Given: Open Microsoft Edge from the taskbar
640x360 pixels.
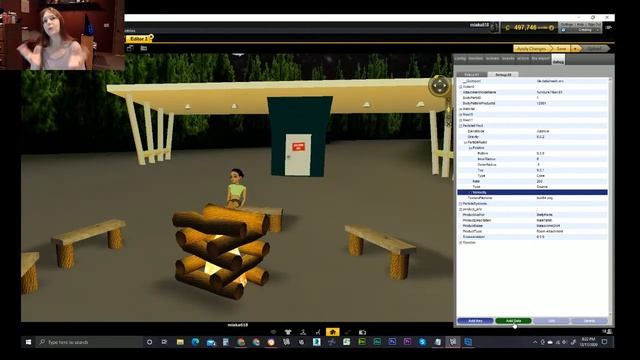Looking at the screenshot, I should 195,342.
